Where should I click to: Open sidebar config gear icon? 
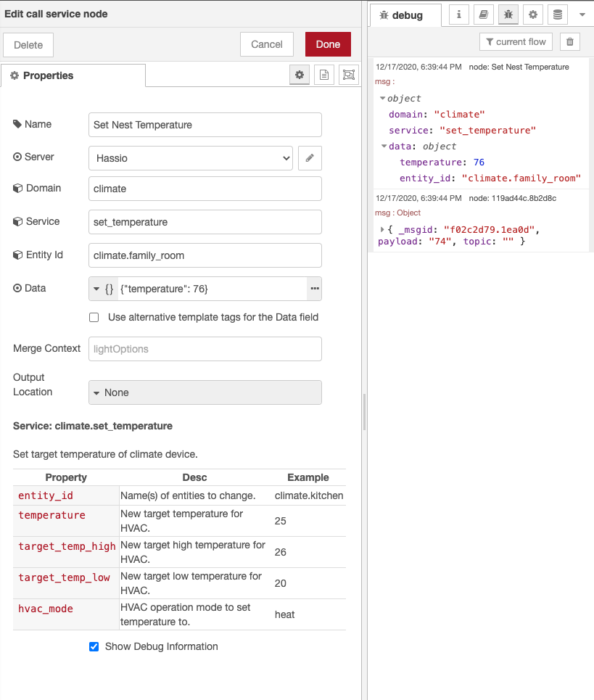coord(533,15)
